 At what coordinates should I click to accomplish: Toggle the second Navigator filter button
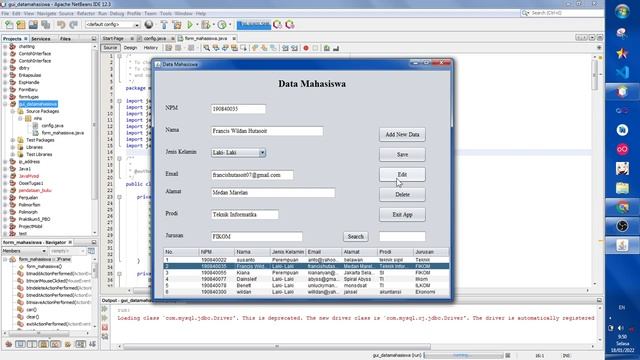tap(20, 344)
